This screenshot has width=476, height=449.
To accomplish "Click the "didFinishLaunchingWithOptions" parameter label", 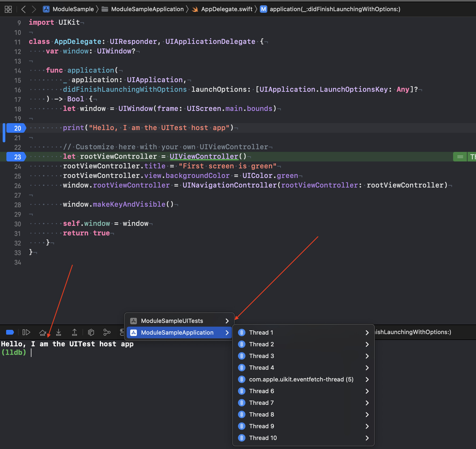I will [x=125, y=89].
